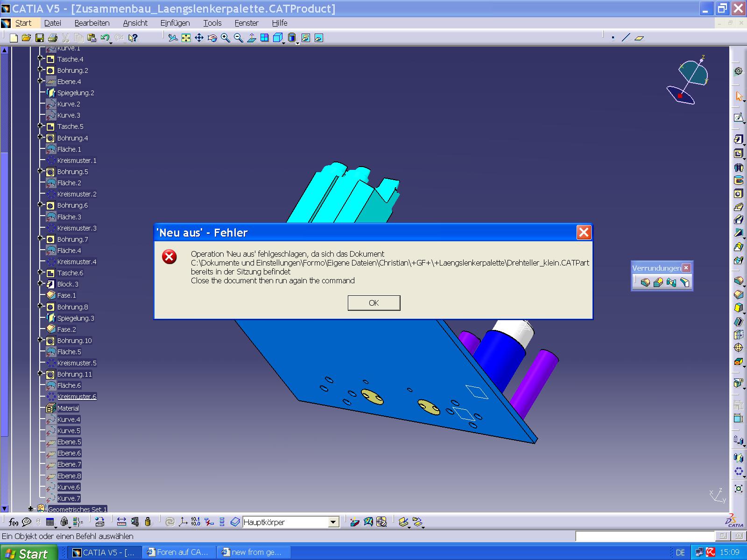
Task: Click the Undo arrow icon
Action: 106,38
